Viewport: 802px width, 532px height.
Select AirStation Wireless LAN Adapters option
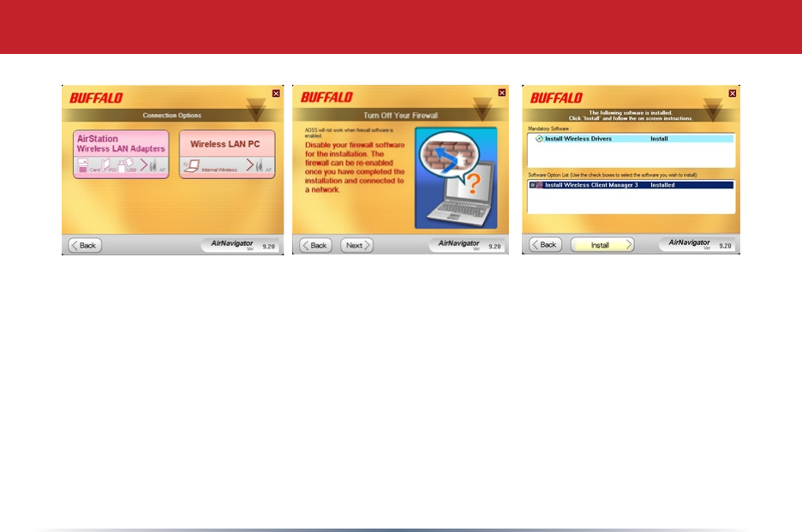[121, 154]
